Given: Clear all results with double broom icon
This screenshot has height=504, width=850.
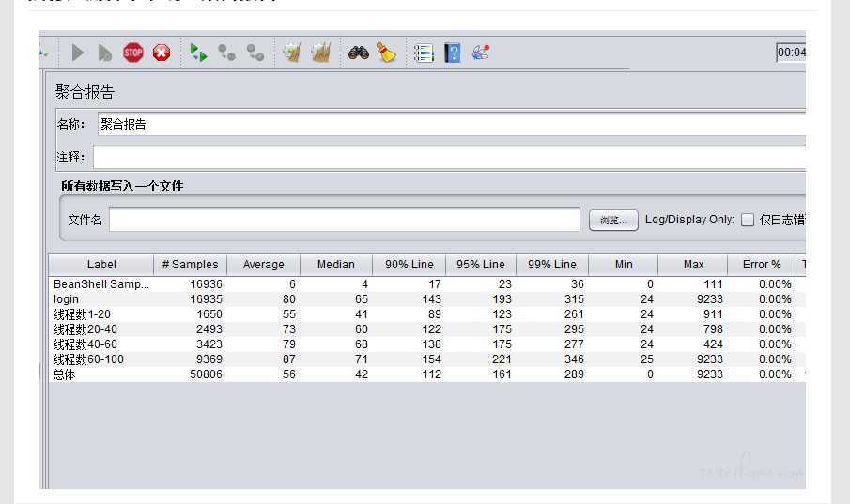Looking at the screenshot, I should [x=321, y=53].
